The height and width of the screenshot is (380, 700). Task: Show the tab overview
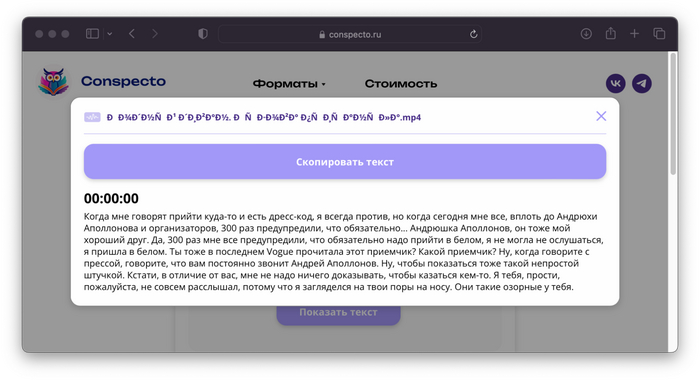click(x=659, y=34)
